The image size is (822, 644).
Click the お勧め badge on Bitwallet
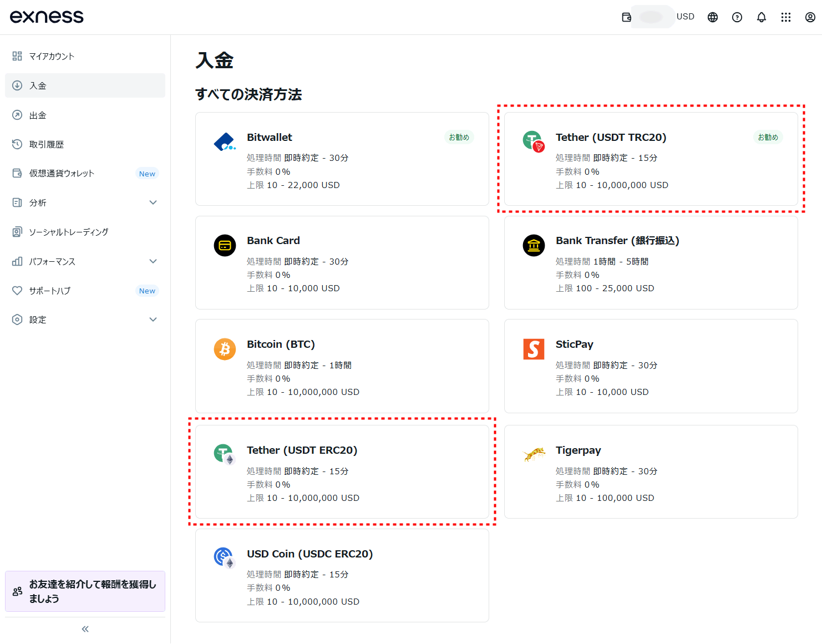pos(459,137)
